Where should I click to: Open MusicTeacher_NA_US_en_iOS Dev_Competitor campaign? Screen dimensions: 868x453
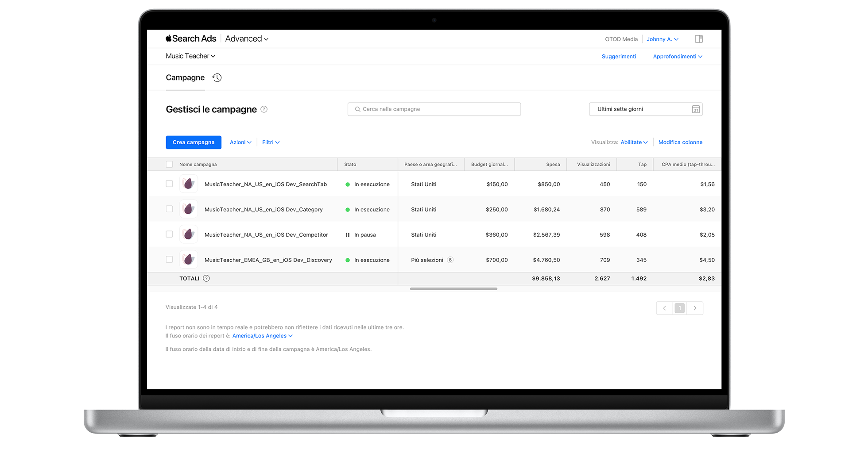[266, 234]
